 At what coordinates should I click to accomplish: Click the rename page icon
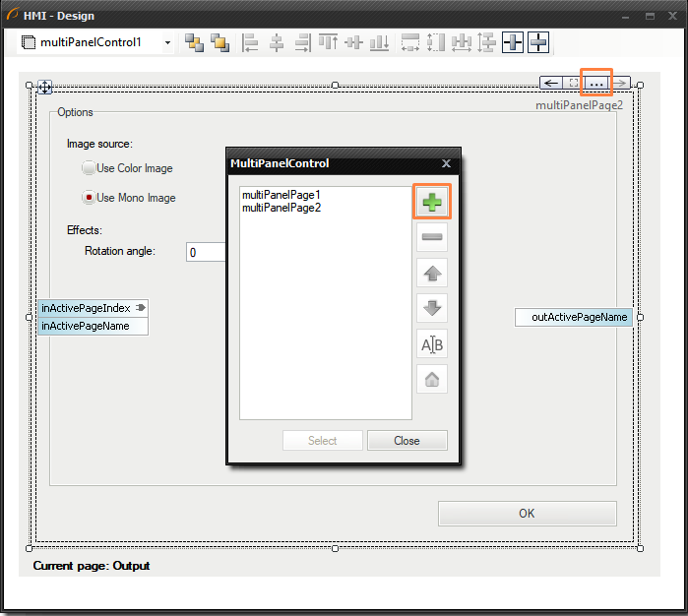[x=432, y=343]
